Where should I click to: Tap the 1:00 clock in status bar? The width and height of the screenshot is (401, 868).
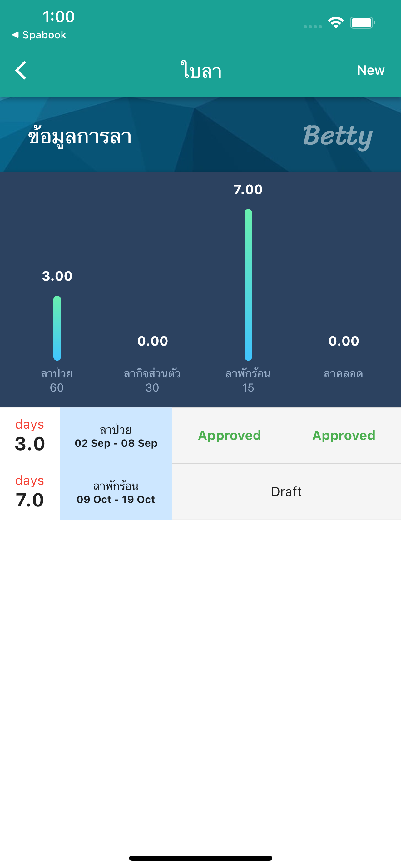tap(59, 17)
